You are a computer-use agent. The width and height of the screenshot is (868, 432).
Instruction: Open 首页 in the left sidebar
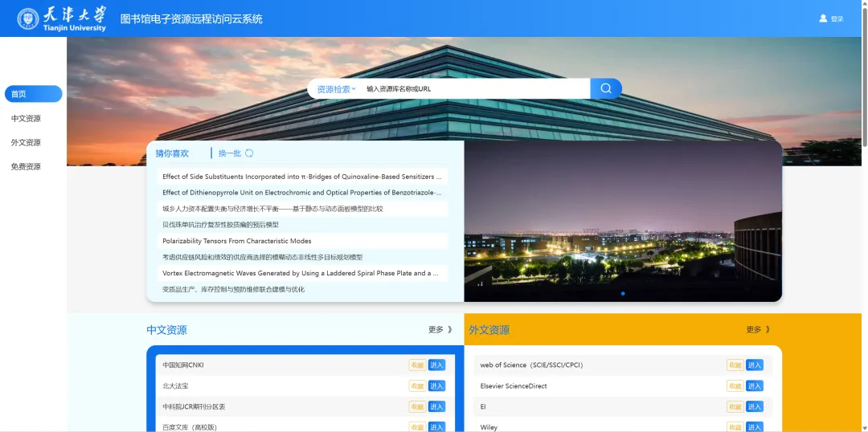[x=33, y=94]
